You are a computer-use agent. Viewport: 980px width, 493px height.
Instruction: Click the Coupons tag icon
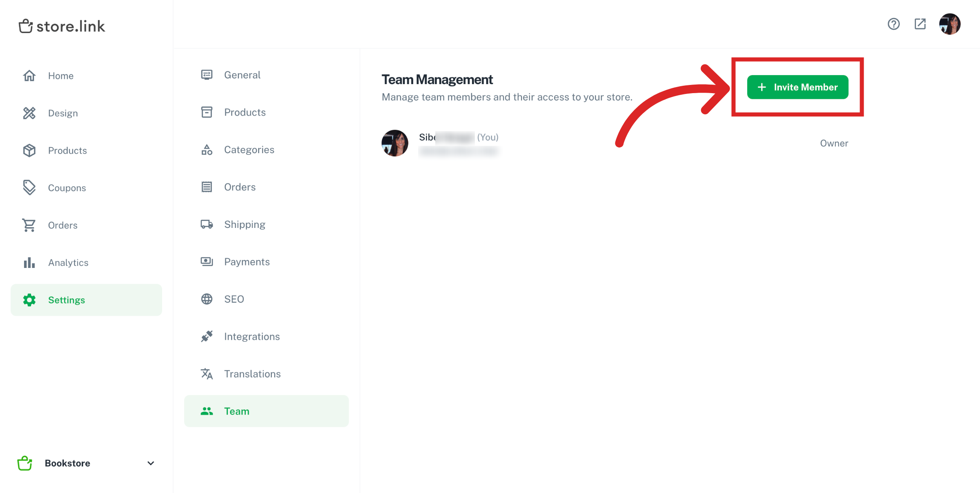(29, 187)
